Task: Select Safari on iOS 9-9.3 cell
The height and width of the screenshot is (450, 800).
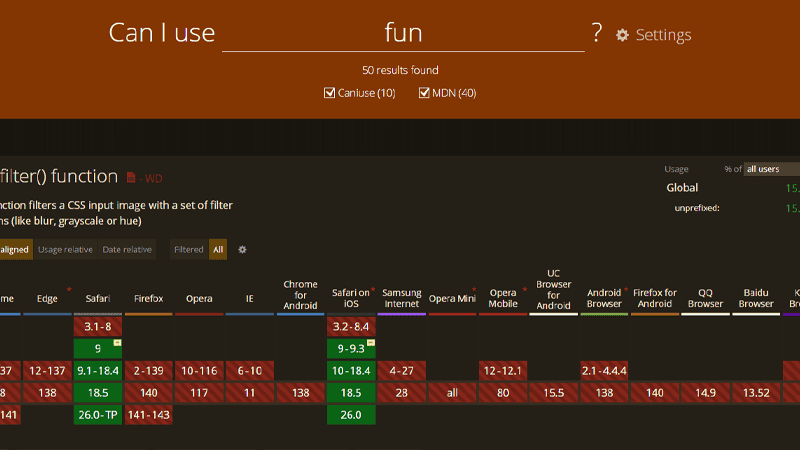Action: [351, 348]
